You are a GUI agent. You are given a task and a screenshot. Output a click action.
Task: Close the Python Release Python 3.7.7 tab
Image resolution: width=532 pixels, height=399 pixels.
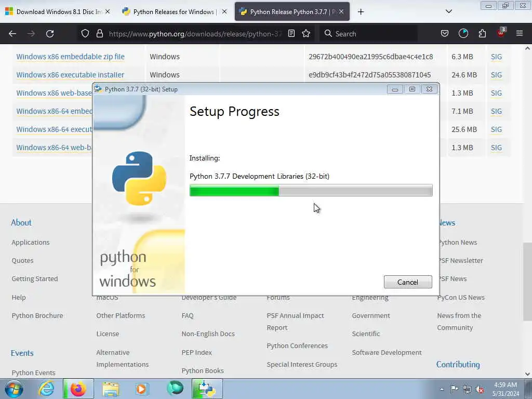(341, 11)
